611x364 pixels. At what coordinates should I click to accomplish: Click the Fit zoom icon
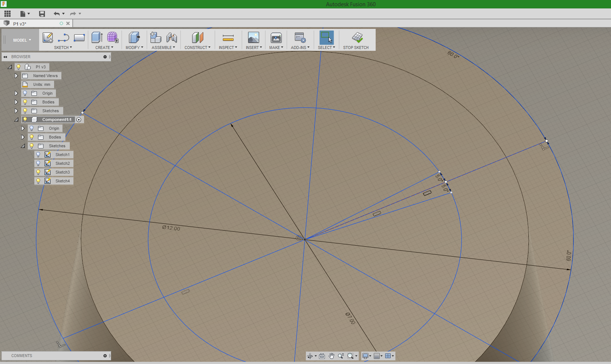point(351,356)
